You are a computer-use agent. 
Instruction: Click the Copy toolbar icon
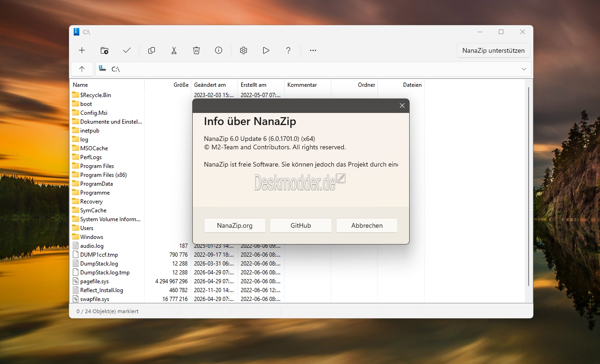click(x=152, y=50)
